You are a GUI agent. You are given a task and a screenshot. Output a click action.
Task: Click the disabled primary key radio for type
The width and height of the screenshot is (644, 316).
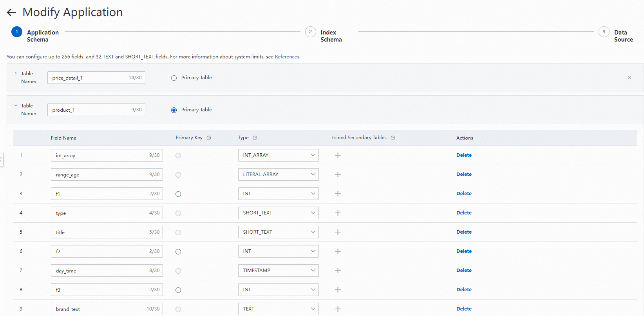tap(178, 213)
